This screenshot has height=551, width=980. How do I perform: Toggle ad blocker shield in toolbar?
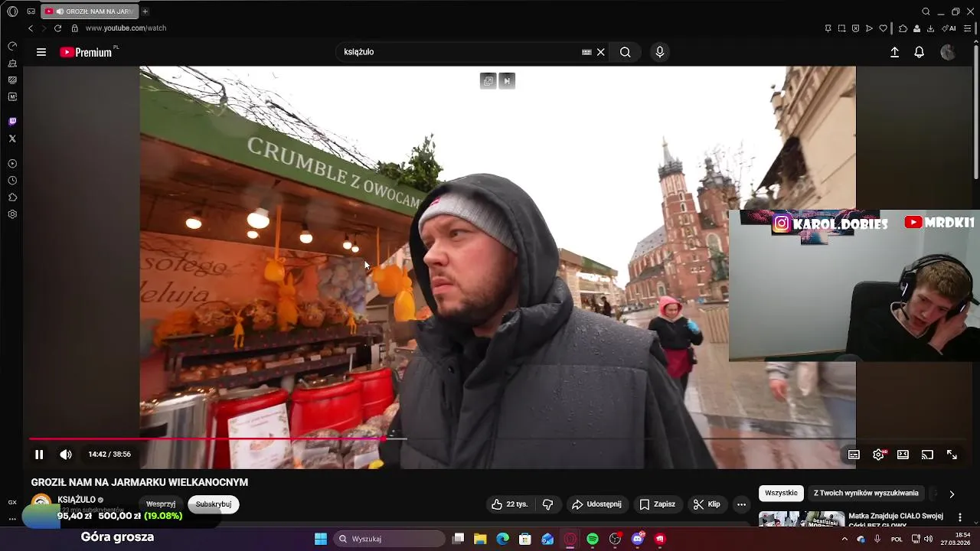tap(855, 28)
